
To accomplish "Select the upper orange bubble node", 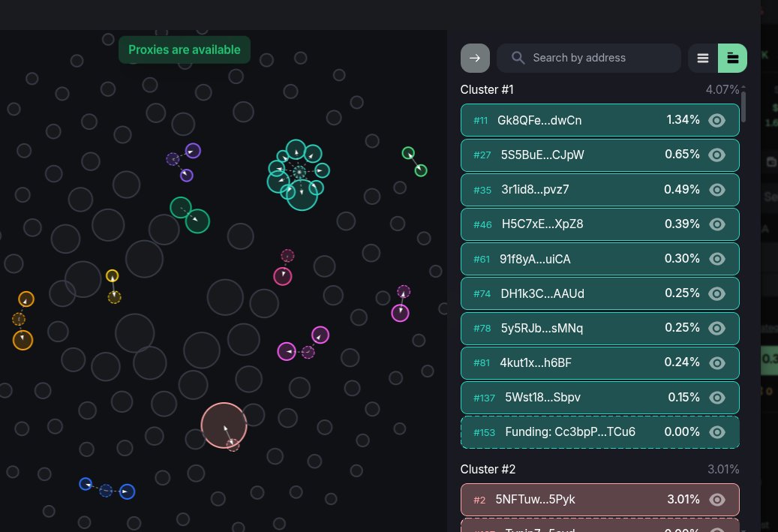I will click(26, 299).
